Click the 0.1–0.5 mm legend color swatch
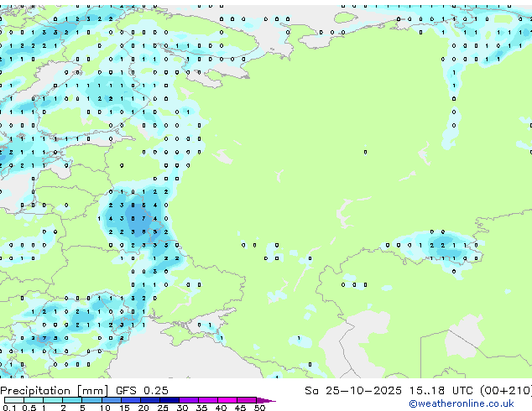The height and width of the screenshot is (411, 532). click(14, 400)
